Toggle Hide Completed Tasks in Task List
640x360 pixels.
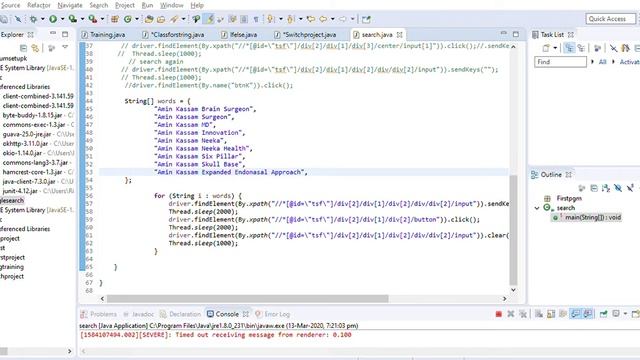coord(613,48)
